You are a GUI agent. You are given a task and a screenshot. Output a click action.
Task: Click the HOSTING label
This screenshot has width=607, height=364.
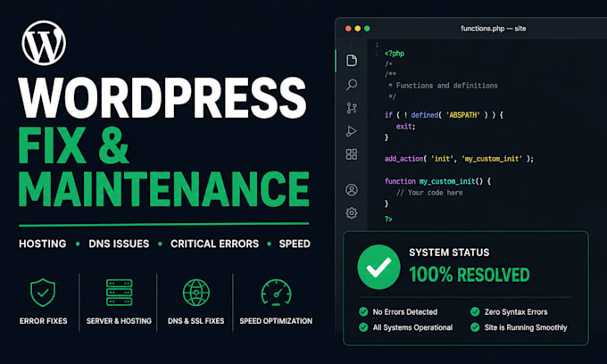click(43, 244)
